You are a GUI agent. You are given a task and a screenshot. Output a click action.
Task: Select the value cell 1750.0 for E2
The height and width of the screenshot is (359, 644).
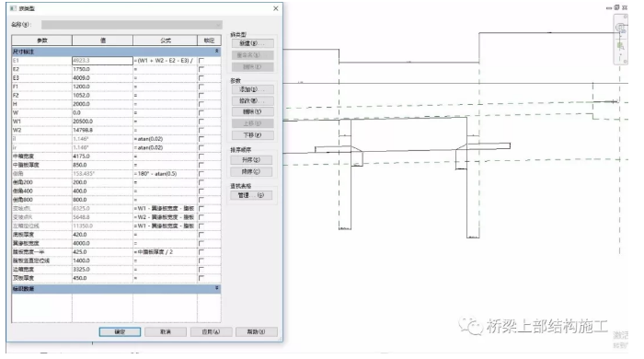point(102,69)
